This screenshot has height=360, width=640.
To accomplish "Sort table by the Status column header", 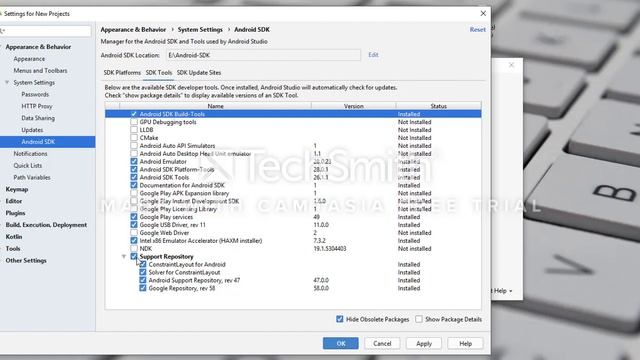I will tap(438, 106).
